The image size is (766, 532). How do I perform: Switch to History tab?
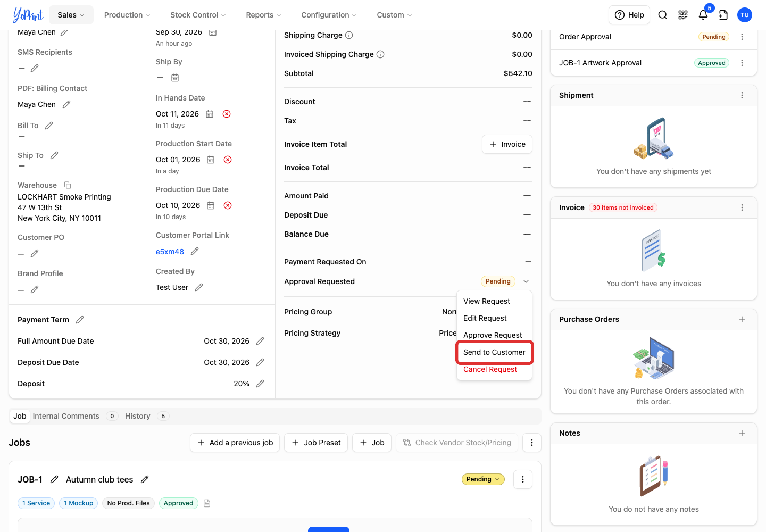[138, 416]
